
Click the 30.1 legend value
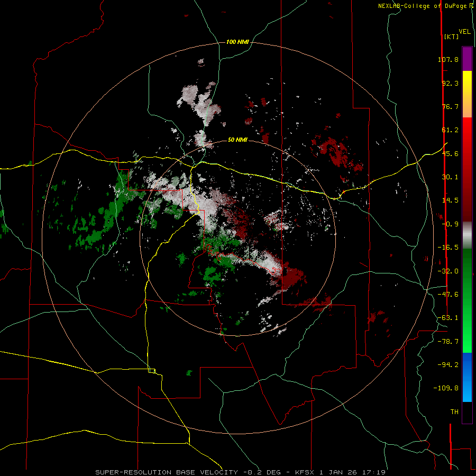pyautogui.click(x=450, y=177)
